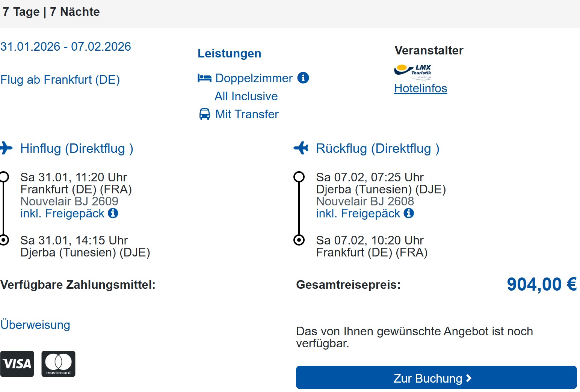
Task: Click the Mit Transfer label
Action: (x=247, y=114)
